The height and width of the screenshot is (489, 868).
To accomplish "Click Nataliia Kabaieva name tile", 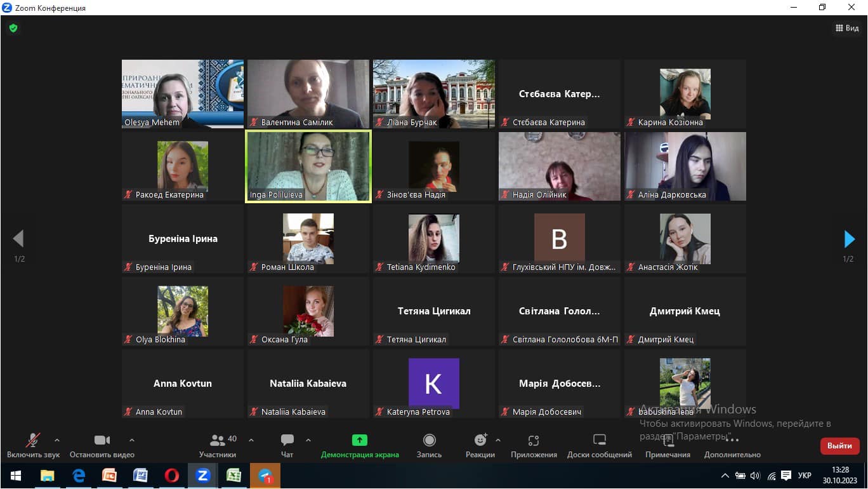I will (x=308, y=384).
